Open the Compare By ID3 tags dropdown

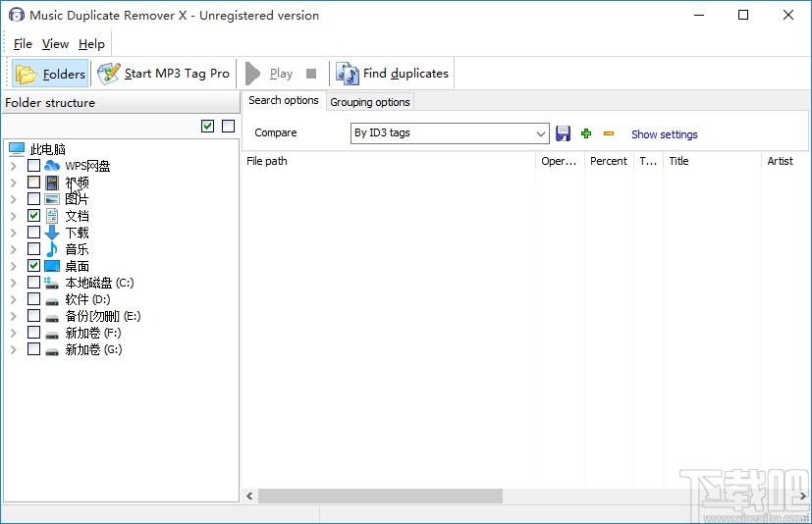pos(450,133)
